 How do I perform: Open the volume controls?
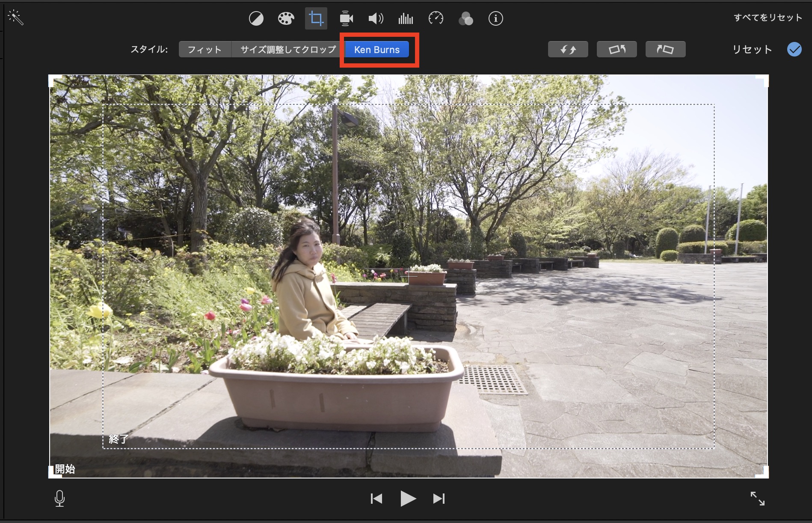[376, 18]
